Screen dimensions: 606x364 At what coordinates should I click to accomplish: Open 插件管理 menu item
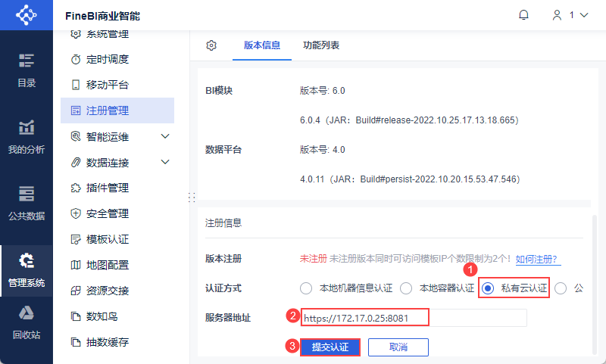point(117,188)
